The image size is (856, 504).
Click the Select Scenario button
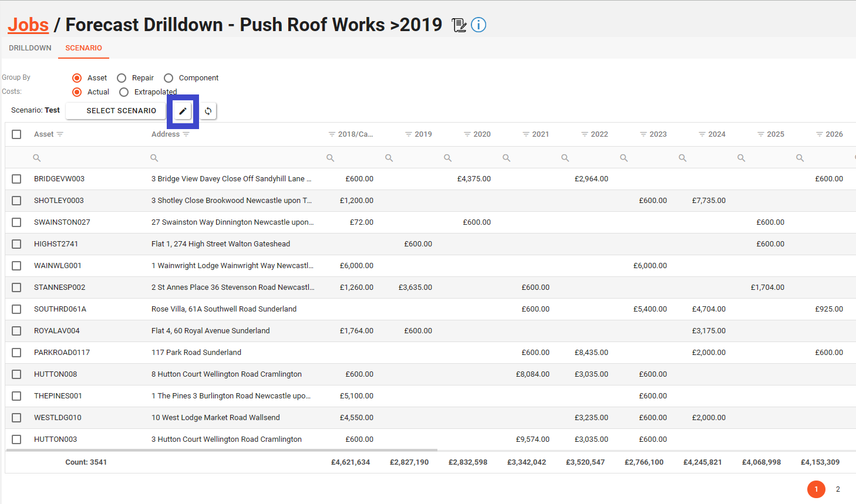click(x=121, y=111)
